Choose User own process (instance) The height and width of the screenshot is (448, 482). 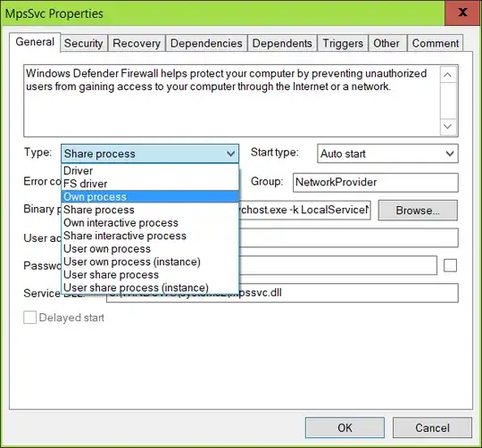pyautogui.click(x=150, y=261)
